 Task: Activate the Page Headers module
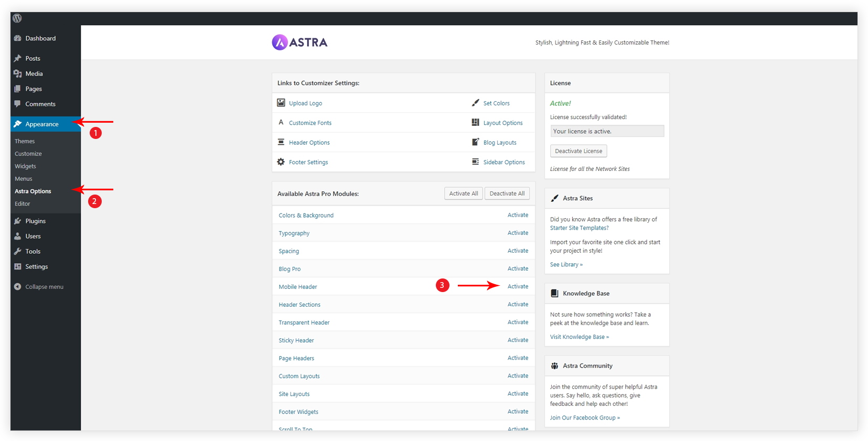(x=518, y=358)
